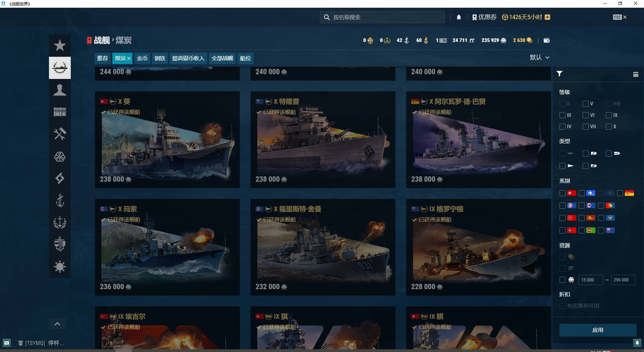Open the star featured section in sidebar
The image size is (644, 352).
60,45
